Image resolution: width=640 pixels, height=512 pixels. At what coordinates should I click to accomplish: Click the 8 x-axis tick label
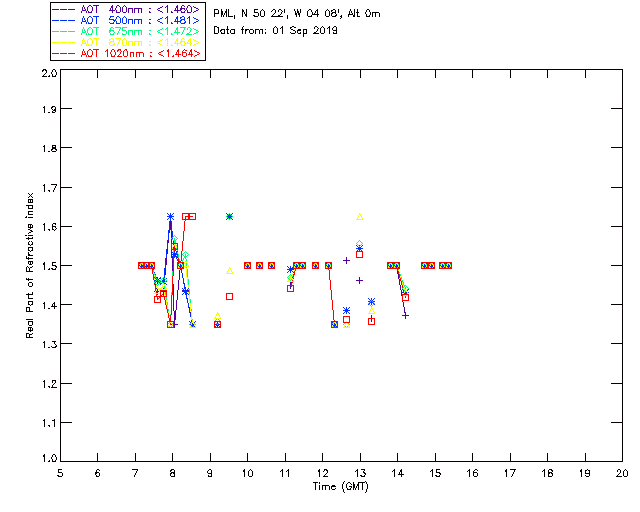point(173,473)
